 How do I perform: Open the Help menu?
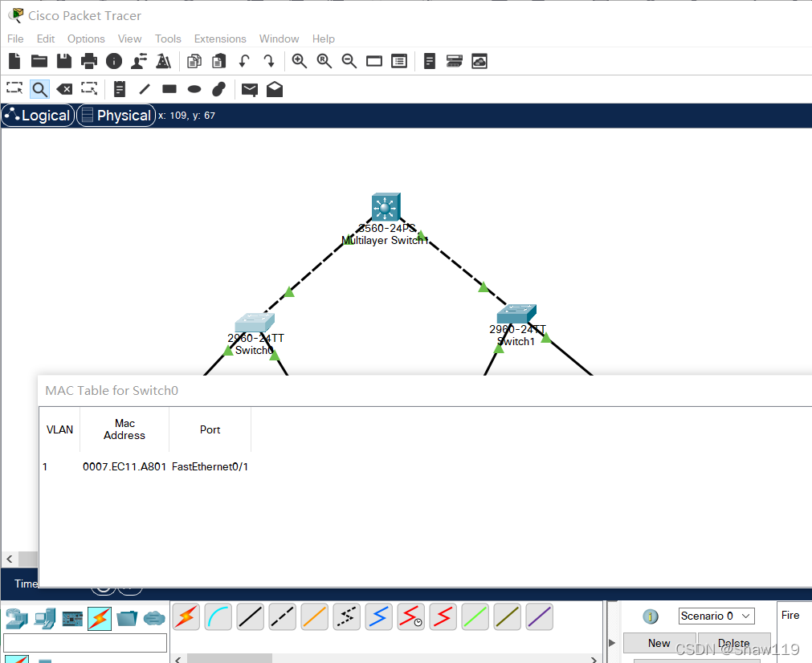coord(323,39)
